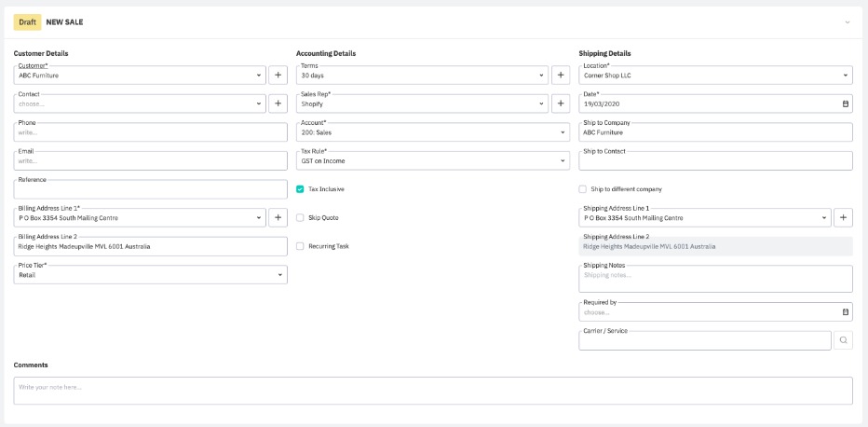Open calendar picker for Date field
868x427 pixels.
(x=846, y=104)
